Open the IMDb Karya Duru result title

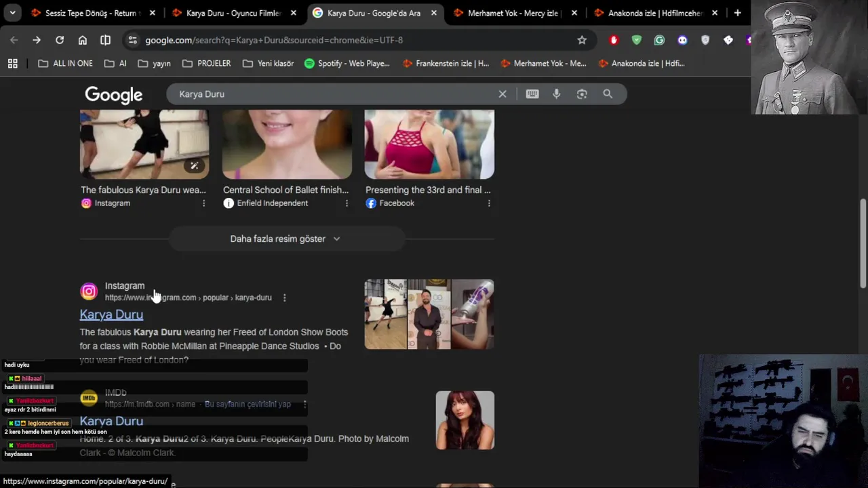click(111, 421)
